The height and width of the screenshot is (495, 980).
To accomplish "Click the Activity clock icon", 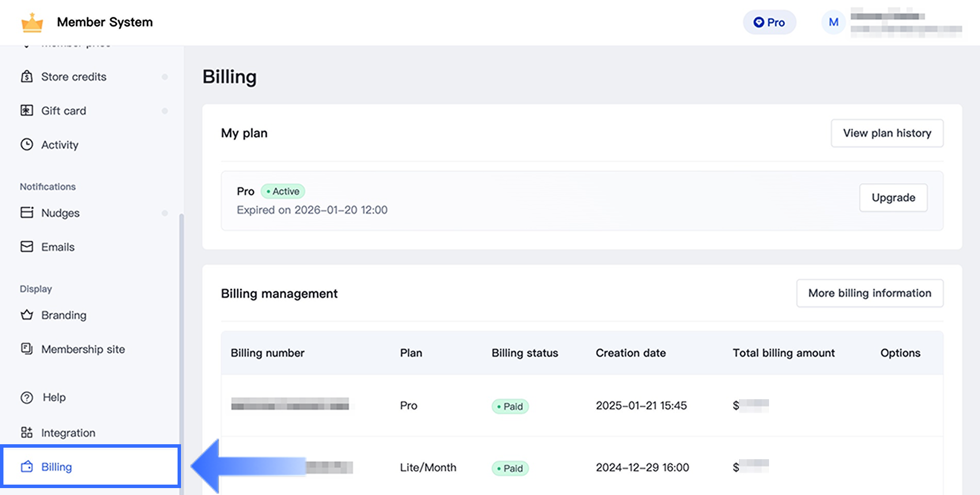I will click(x=27, y=145).
